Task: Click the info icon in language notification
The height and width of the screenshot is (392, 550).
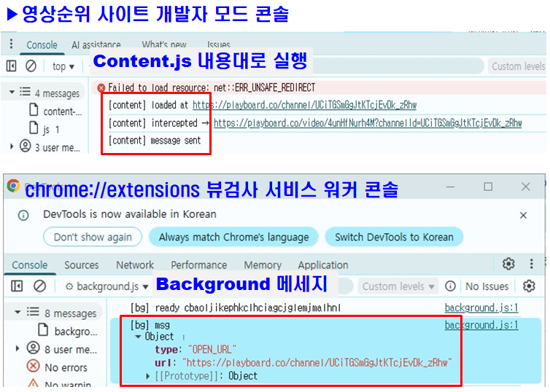Action: (23, 215)
